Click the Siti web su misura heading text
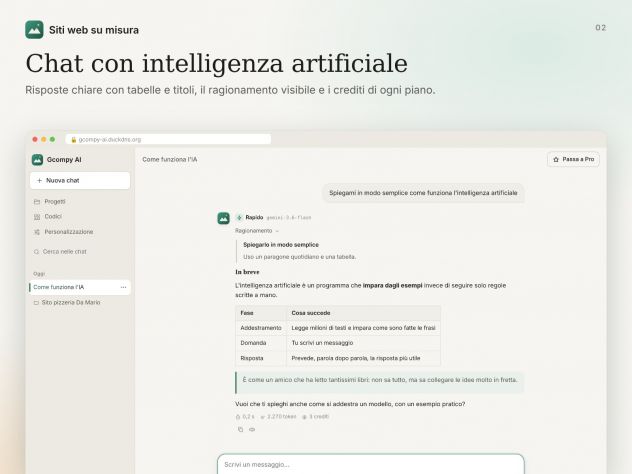Screen dimensions: 632x474 [x=94, y=30]
